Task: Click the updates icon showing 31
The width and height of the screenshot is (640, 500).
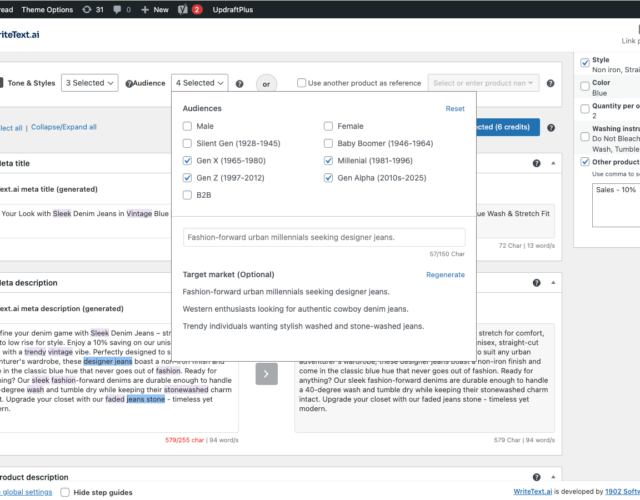Action: pyautogui.click(x=90, y=9)
